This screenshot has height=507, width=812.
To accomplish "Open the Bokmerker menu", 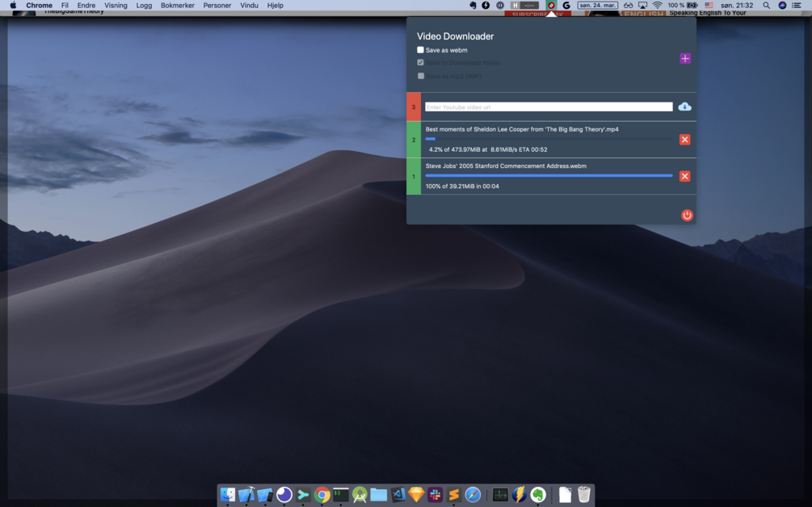I will click(178, 5).
